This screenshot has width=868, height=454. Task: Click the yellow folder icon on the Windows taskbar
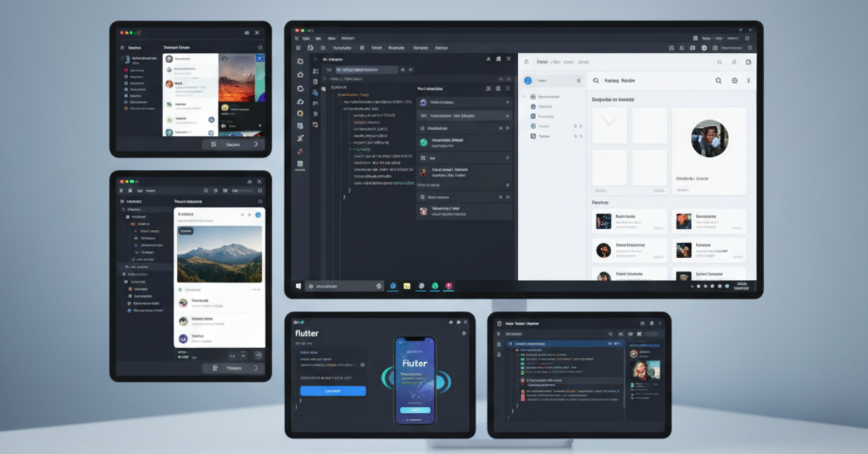click(x=407, y=286)
